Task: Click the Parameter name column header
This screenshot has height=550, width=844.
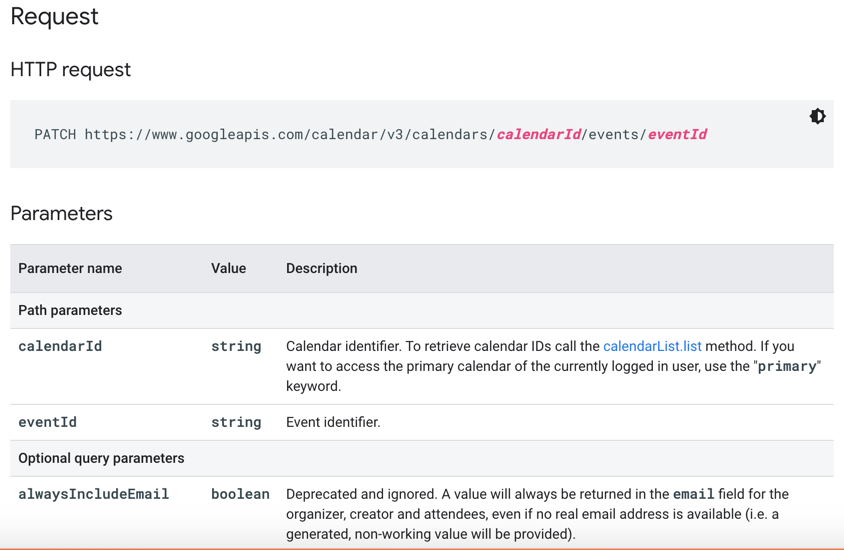Action: tap(70, 268)
